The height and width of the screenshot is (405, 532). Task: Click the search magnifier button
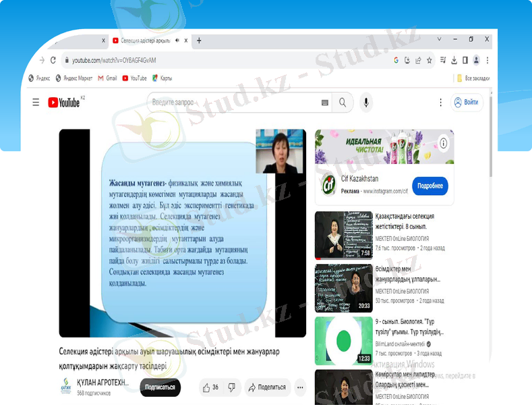click(343, 103)
